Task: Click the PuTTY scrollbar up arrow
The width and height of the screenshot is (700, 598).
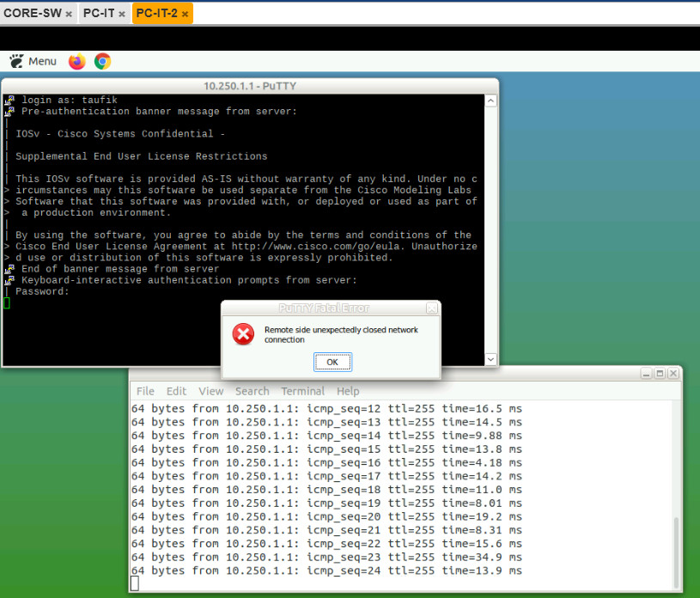Action: (490, 101)
